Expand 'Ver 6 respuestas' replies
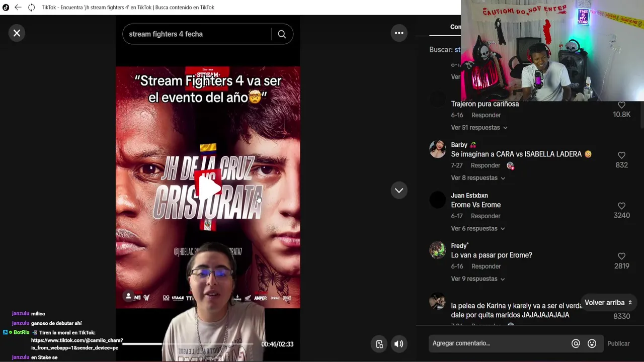The width and height of the screenshot is (644, 362). click(478, 228)
